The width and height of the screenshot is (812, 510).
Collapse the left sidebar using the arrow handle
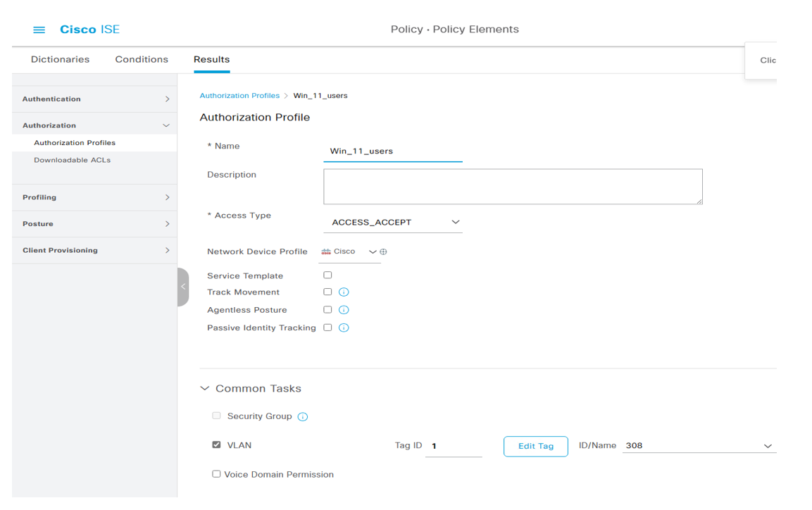[182, 287]
